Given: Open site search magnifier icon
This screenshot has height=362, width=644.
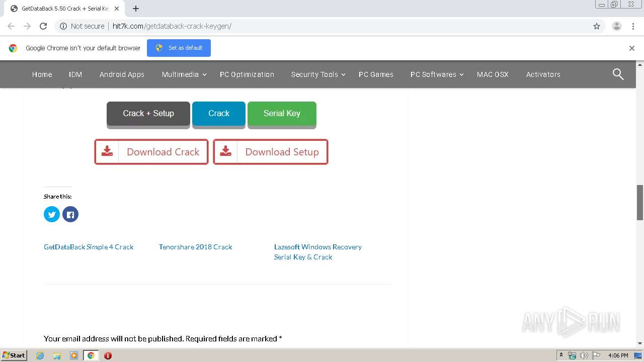Looking at the screenshot, I should pyautogui.click(x=618, y=74).
